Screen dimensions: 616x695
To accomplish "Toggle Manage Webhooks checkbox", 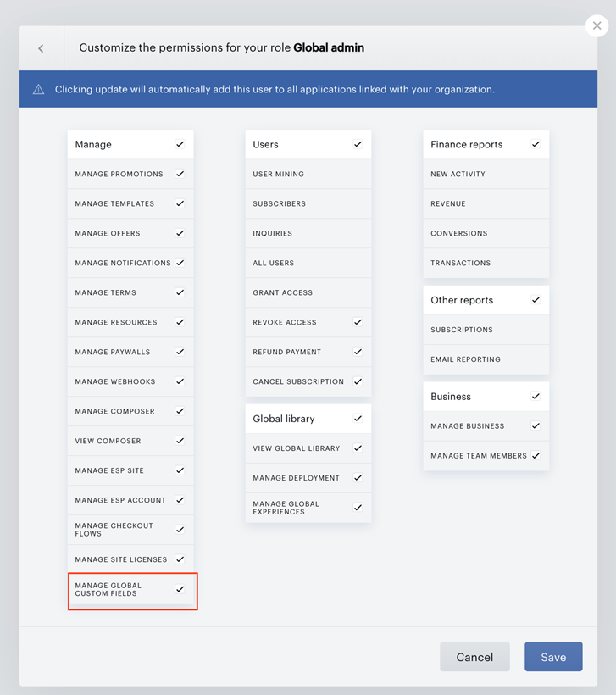I will (180, 381).
